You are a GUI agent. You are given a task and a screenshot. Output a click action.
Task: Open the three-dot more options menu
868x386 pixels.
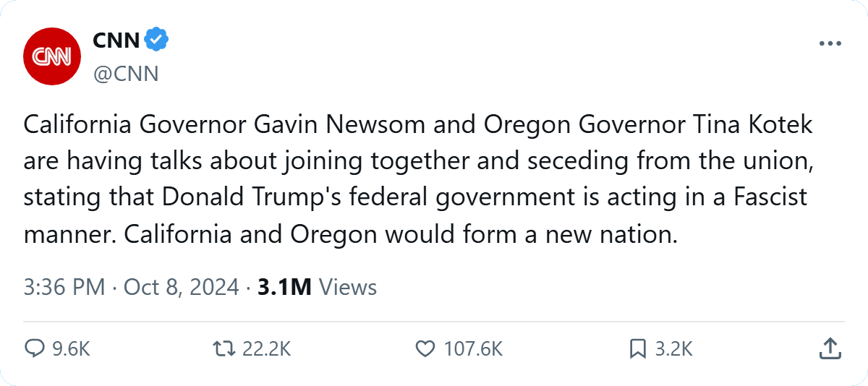[x=830, y=43]
